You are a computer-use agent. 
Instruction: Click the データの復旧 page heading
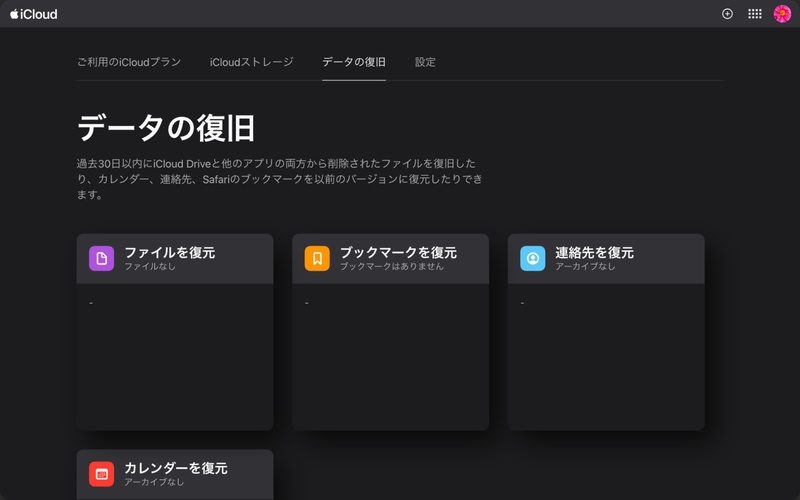point(166,128)
